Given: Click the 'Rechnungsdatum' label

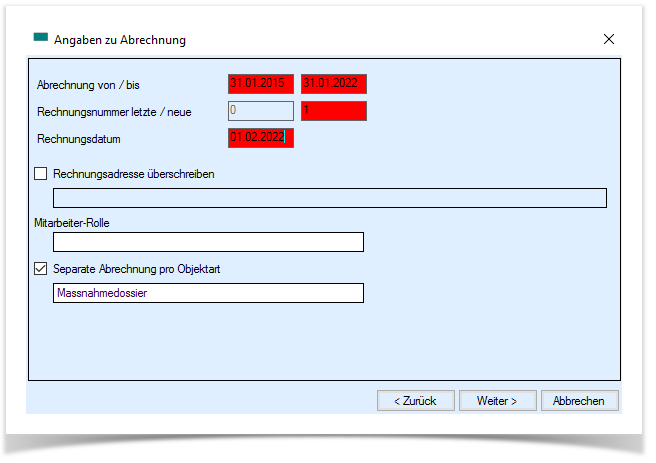Looking at the screenshot, I should (x=79, y=139).
